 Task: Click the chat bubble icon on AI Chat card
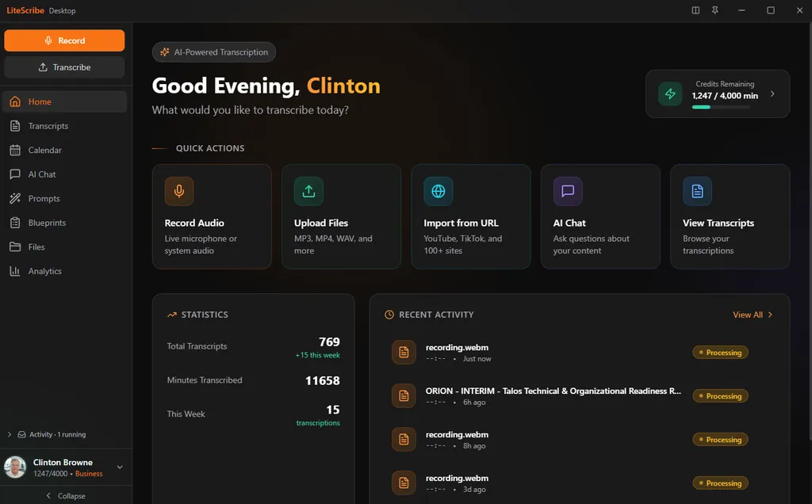[568, 191]
